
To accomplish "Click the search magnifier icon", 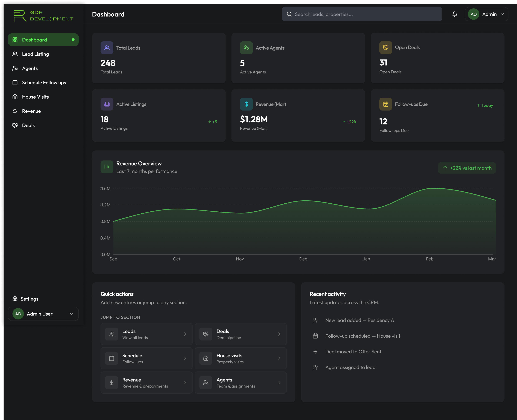I will click(x=289, y=14).
